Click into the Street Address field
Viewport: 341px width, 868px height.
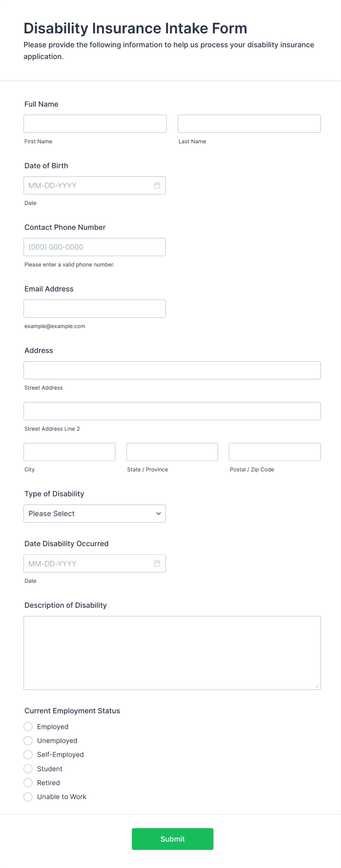click(x=172, y=370)
